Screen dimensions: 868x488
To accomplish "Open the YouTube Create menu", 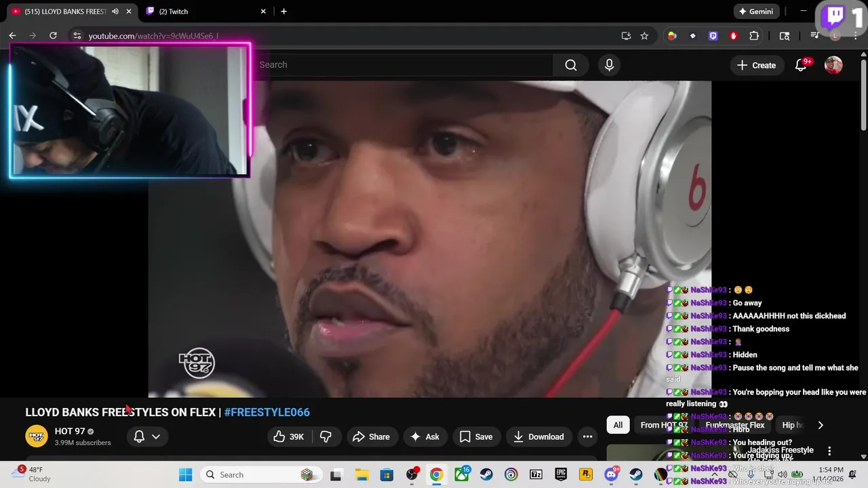I will click(x=756, y=65).
